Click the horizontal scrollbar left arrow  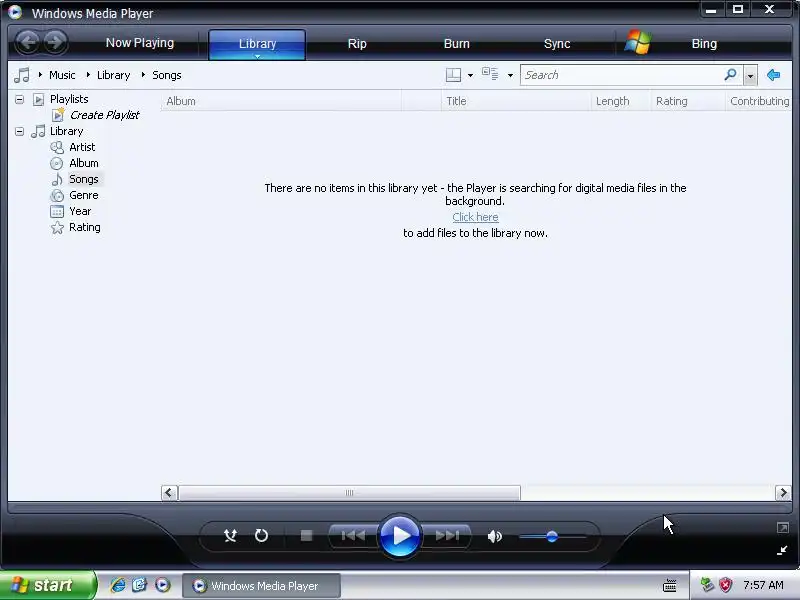coord(169,493)
